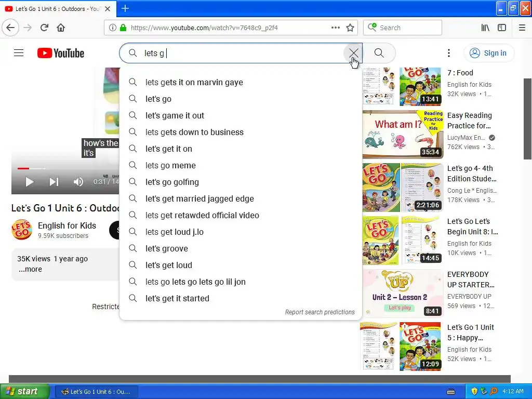Clear the YouTube search box text
The height and width of the screenshot is (399, 532).
pos(353,53)
